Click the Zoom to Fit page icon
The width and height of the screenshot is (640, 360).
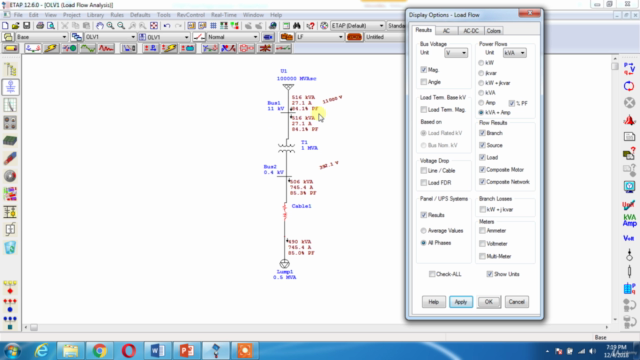pyautogui.click(x=154, y=26)
